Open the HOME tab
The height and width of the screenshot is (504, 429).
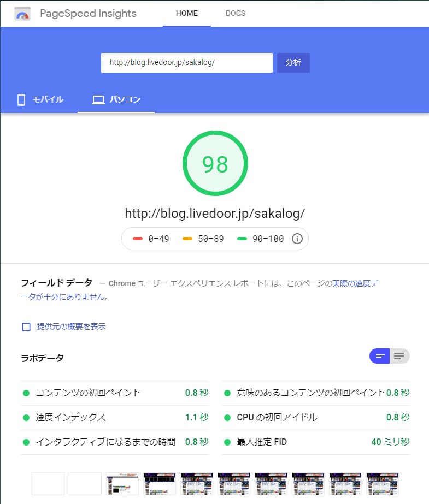click(187, 13)
